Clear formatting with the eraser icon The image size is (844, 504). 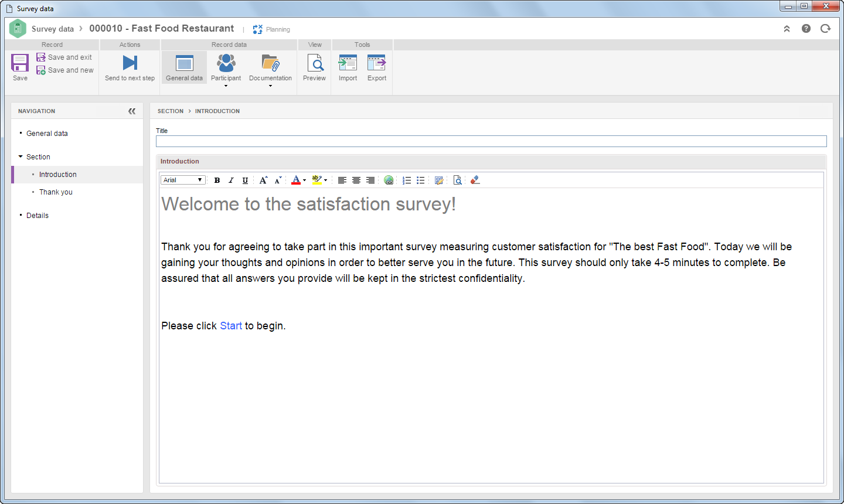coord(475,180)
